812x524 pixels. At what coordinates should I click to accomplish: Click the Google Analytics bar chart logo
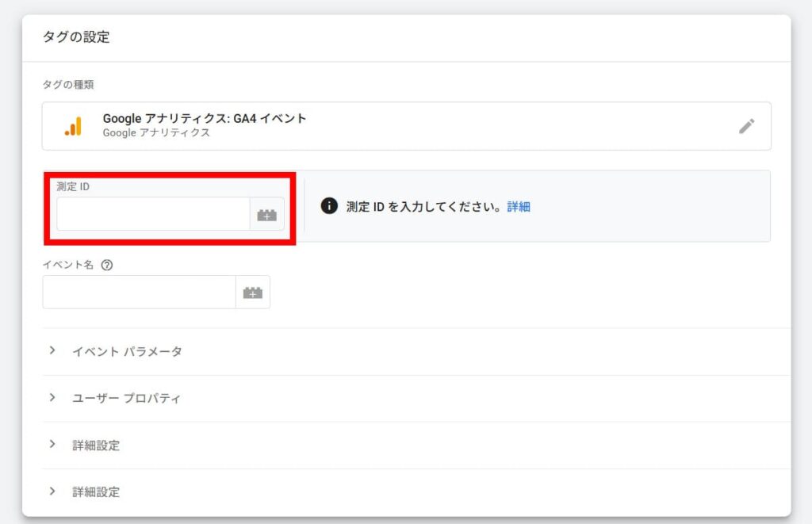(73, 126)
